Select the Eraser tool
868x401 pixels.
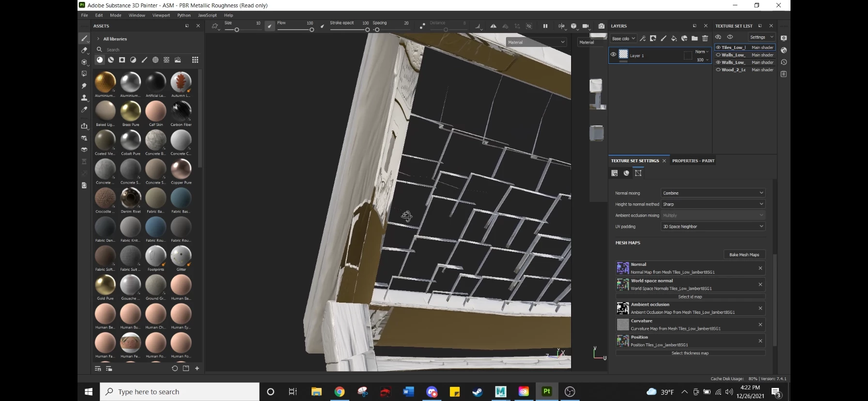[84, 50]
